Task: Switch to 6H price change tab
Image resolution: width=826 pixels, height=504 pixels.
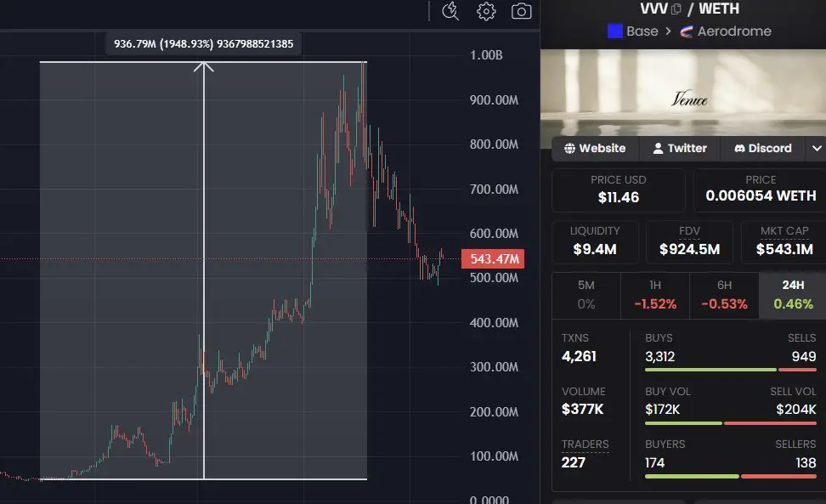Action: click(724, 295)
